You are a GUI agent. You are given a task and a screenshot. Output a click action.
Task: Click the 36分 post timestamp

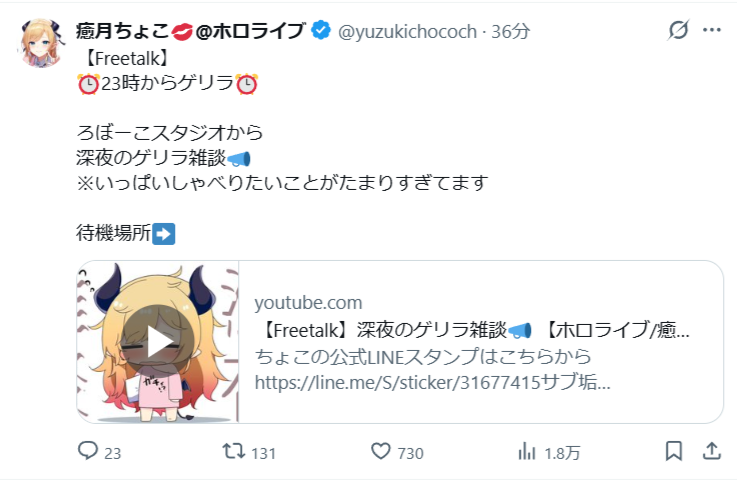[510, 32]
